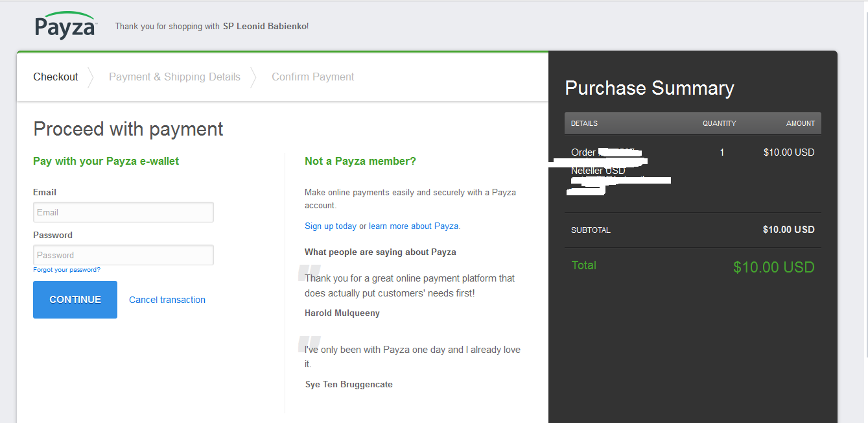Click the AMOUNT column header
Viewport: 868px width, 423px height.
[801, 123]
